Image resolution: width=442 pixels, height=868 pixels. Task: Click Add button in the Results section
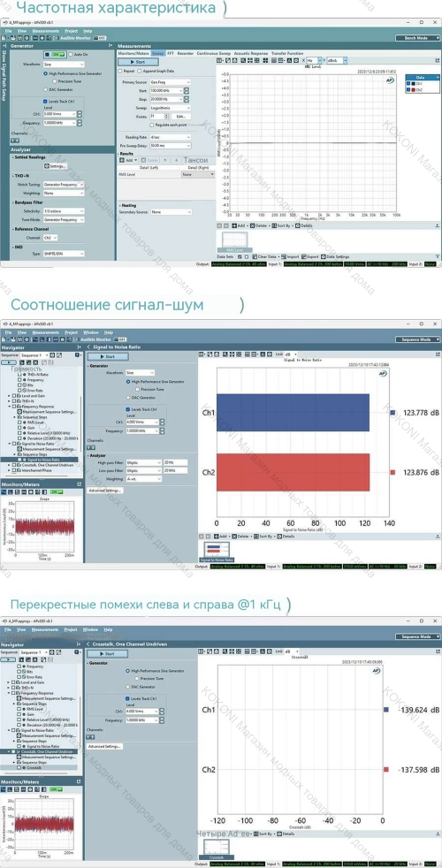click(x=127, y=159)
